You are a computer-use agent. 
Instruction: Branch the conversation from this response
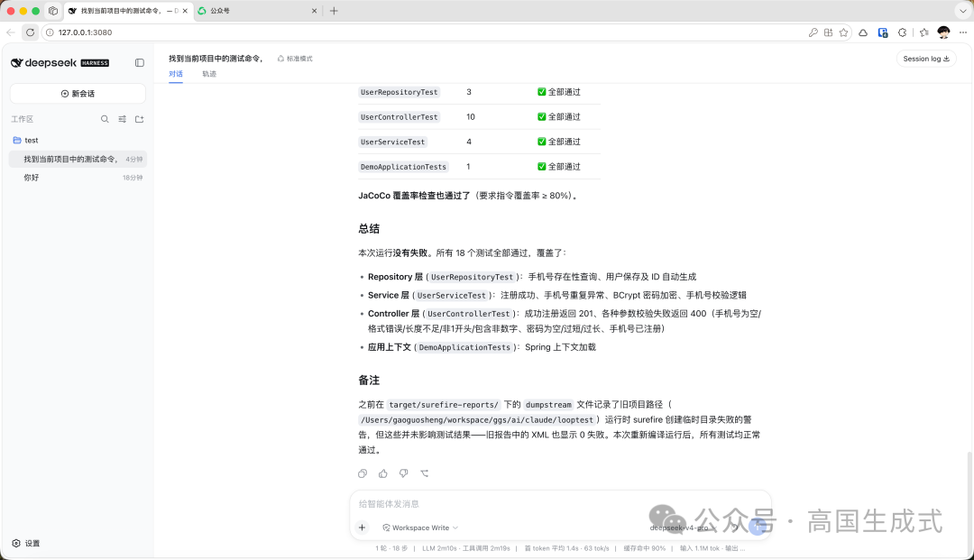[x=425, y=473]
